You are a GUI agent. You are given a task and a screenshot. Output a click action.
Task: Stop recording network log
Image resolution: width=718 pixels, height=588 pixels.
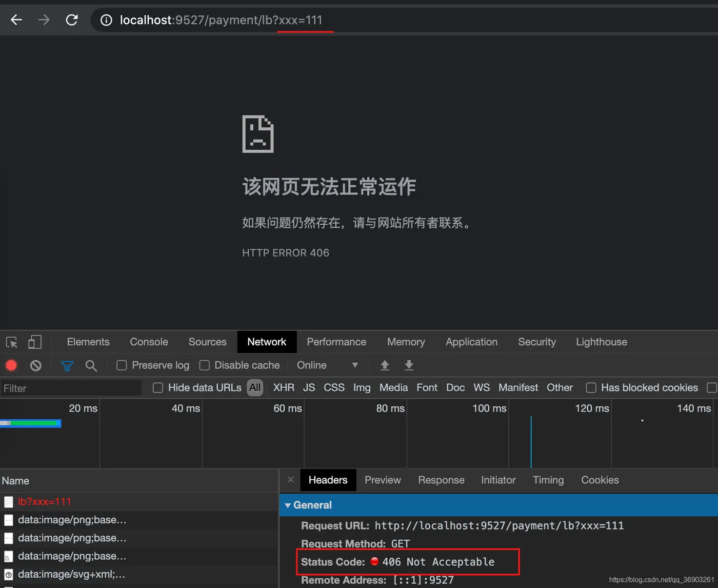(x=11, y=365)
